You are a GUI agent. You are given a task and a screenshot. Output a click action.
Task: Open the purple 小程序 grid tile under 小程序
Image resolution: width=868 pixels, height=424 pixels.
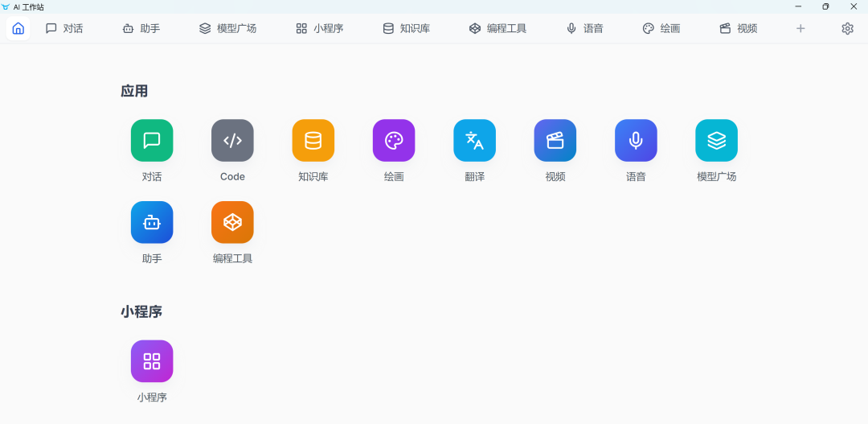click(x=152, y=360)
